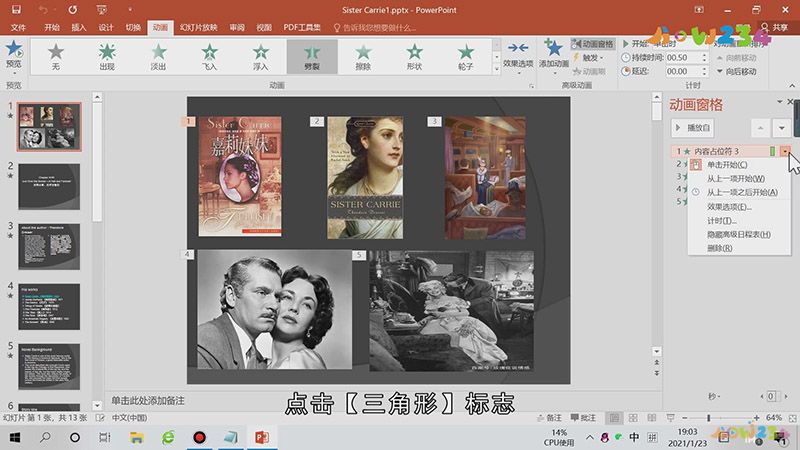Switch to Reading view icon
This screenshot has height=450, width=800.
click(x=652, y=418)
